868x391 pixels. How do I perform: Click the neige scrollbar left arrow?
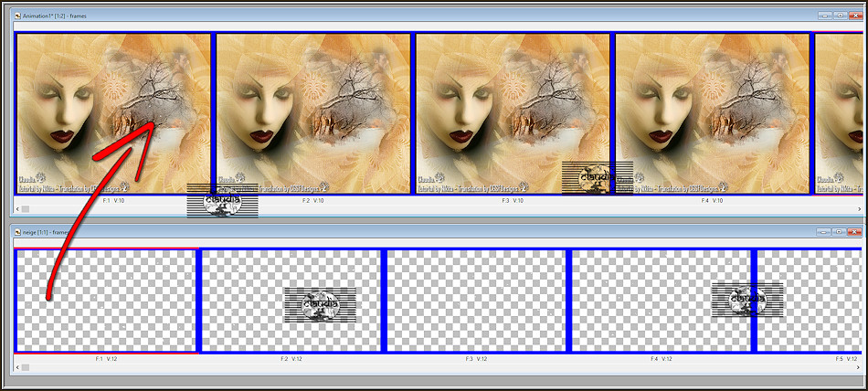pos(16,367)
